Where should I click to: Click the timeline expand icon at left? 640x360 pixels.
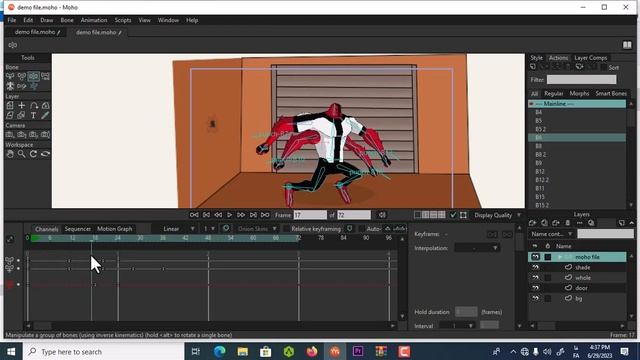10,240
